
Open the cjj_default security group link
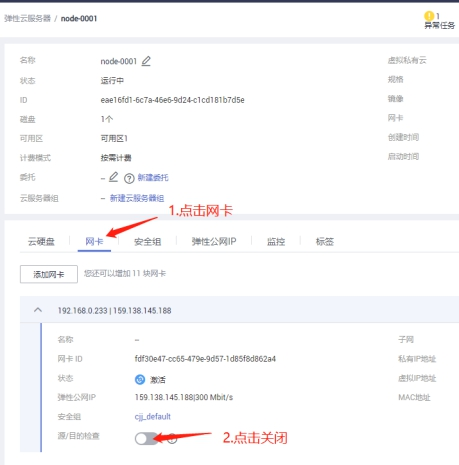click(x=153, y=417)
